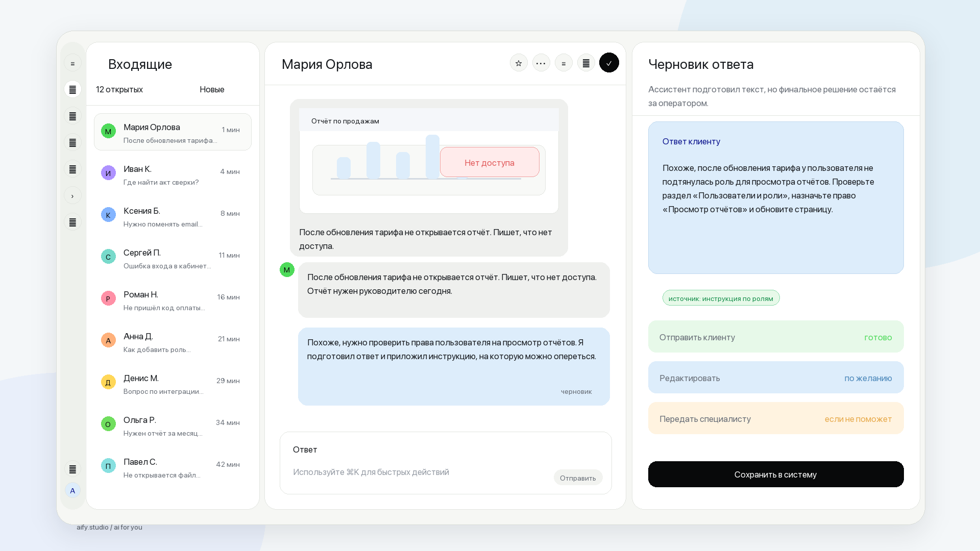Open Павел С. conversation in inbox list
Image resolution: width=980 pixels, height=551 pixels.
173,467
